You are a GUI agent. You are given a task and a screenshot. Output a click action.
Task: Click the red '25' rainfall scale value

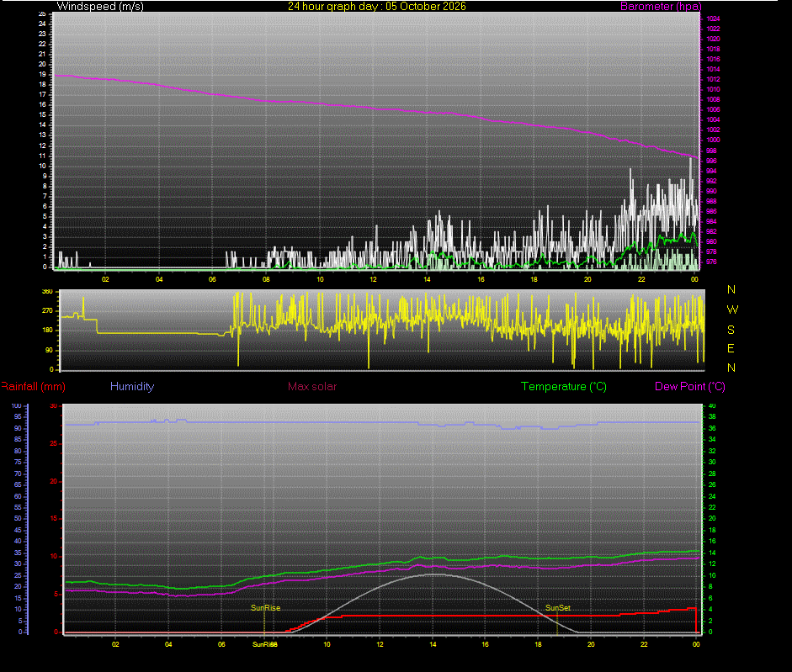point(54,444)
